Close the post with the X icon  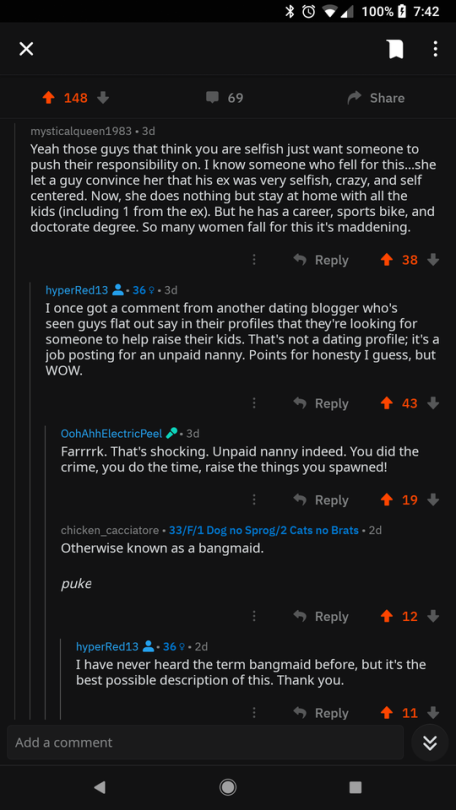click(26, 49)
